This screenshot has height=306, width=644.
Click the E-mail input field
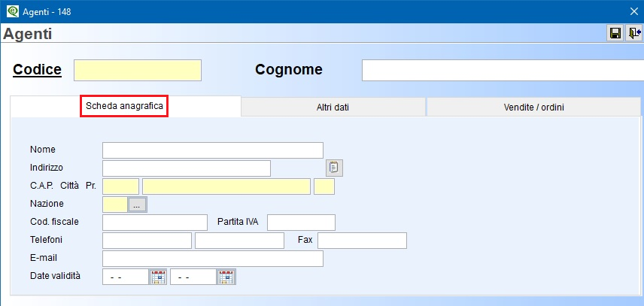coord(213,259)
